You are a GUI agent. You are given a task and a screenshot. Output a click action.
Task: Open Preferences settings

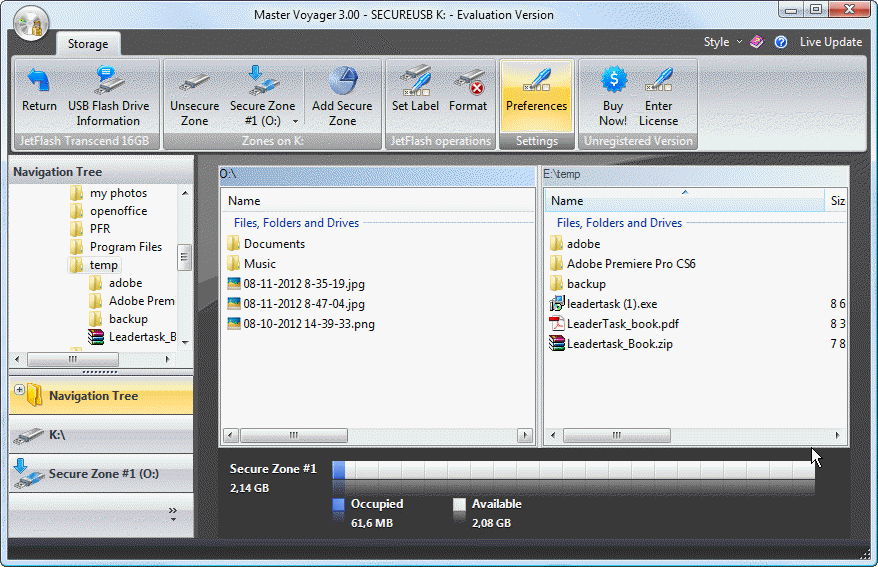pyautogui.click(x=536, y=97)
